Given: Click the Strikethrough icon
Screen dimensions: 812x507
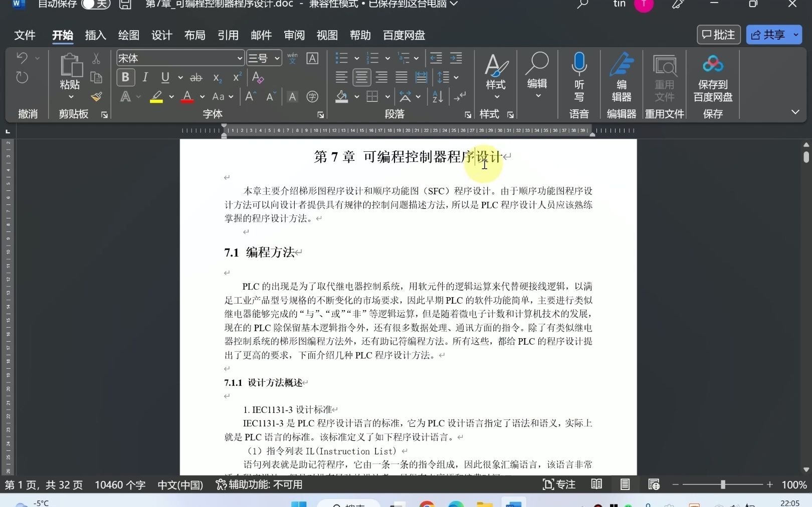Looking at the screenshot, I should 196,78.
